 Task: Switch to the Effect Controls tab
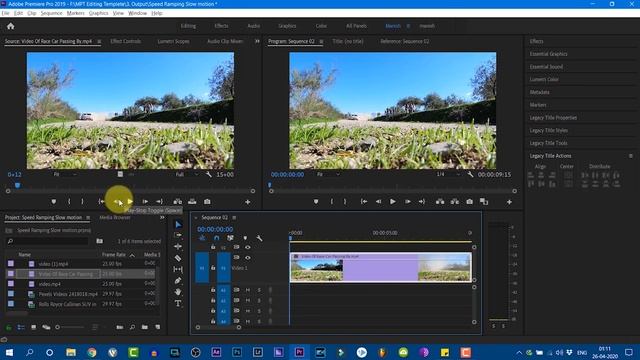[x=126, y=41]
